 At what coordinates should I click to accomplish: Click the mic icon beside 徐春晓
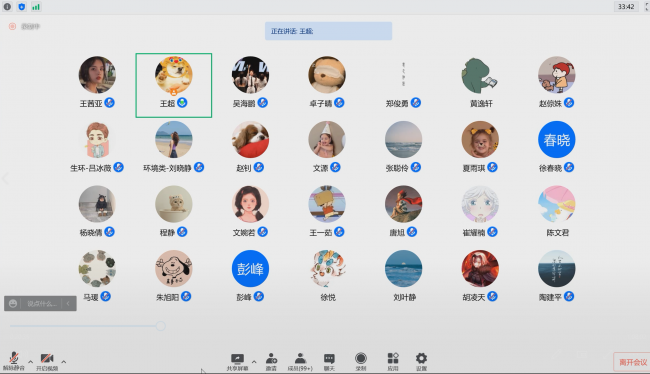coord(569,167)
